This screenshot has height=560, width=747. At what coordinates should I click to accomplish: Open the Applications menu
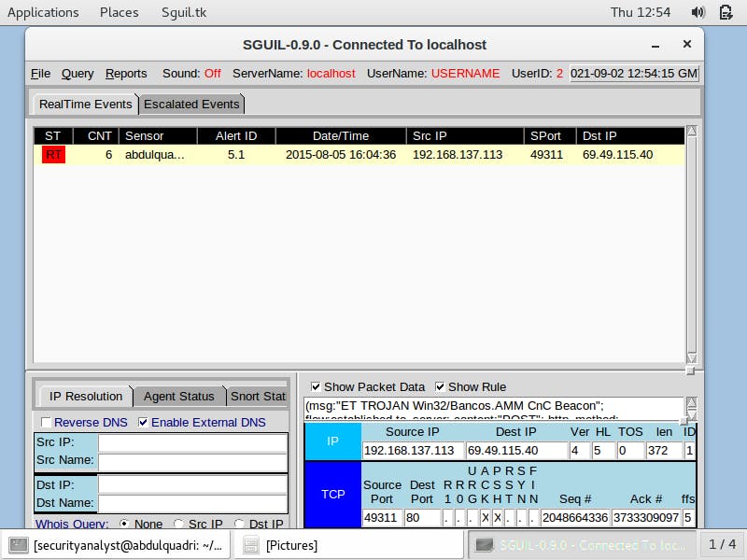click(43, 12)
